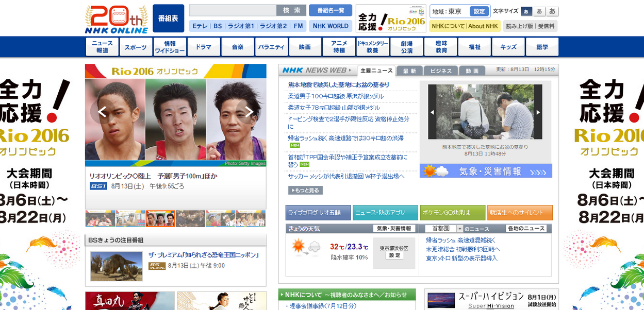Open the 首都圏 region news dropdown
This screenshot has height=310, width=644.
441,229
